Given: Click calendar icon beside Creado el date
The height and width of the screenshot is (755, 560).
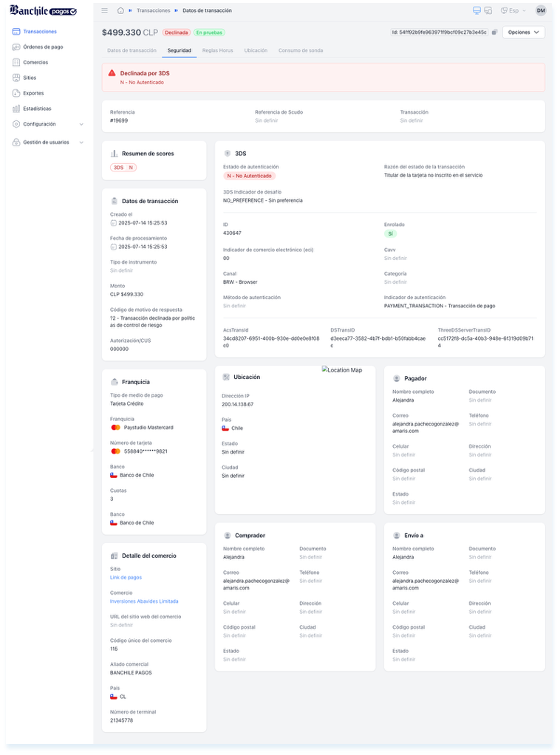Looking at the screenshot, I should pyautogui.click(x=114, y=223).
